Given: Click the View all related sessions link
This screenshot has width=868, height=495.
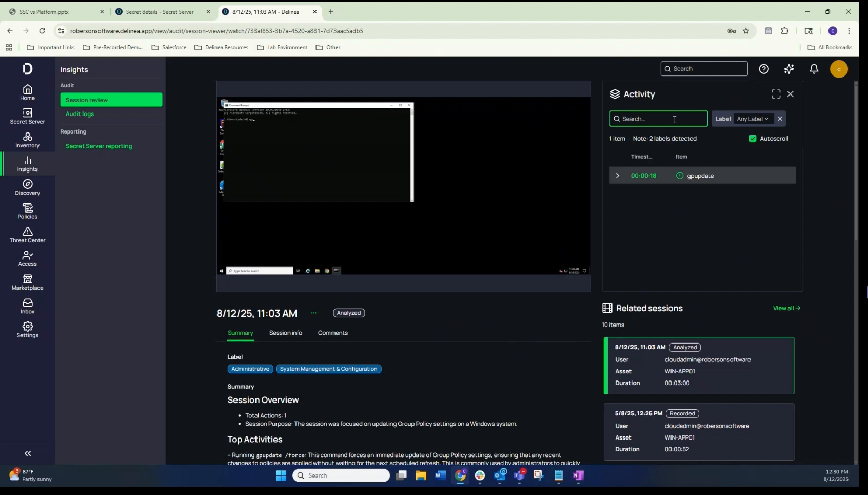Looking at the screenshot, I should 786,308.
